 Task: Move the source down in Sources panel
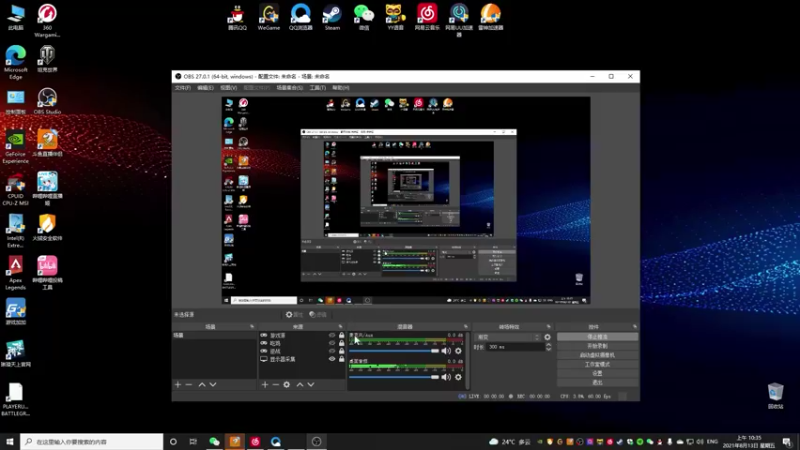(311, 384)
